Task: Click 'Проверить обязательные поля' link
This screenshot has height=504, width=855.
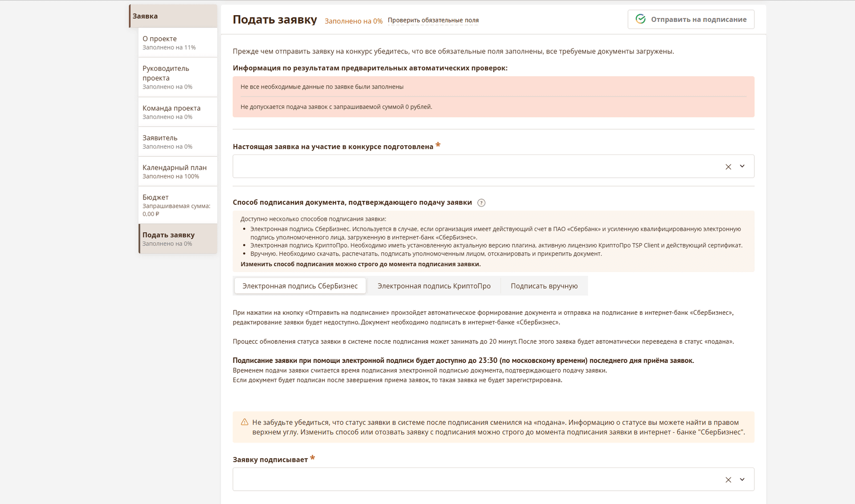Action: 433,20
